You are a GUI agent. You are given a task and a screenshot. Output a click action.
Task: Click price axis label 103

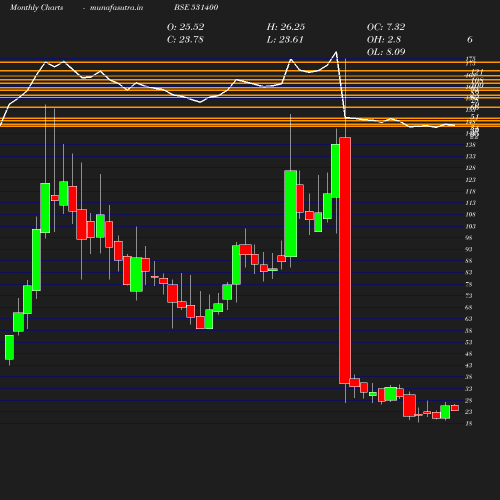(x=470, y=226)
